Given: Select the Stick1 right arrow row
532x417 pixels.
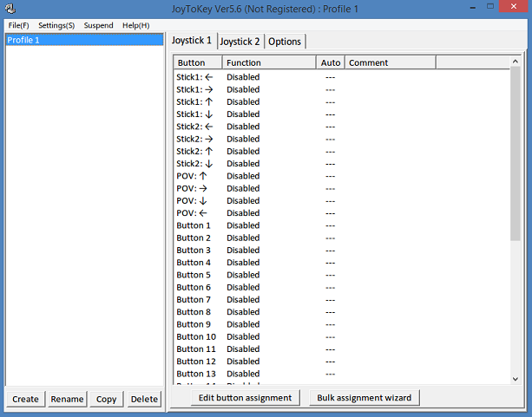Looking at the screenshot, I should point(342,89).
